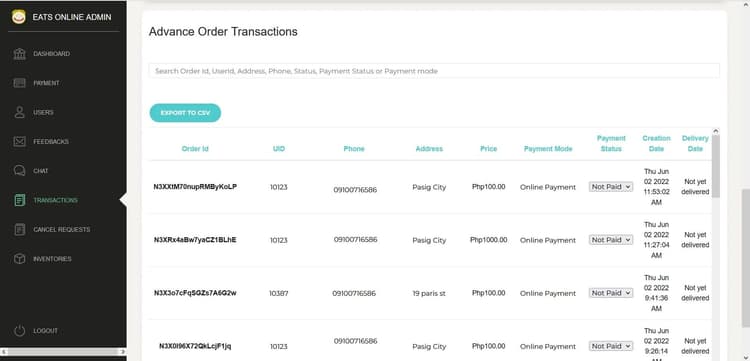Viewport: 750px width, 361px height.
Task: Focus the order search field
Action: pos(434,71)
